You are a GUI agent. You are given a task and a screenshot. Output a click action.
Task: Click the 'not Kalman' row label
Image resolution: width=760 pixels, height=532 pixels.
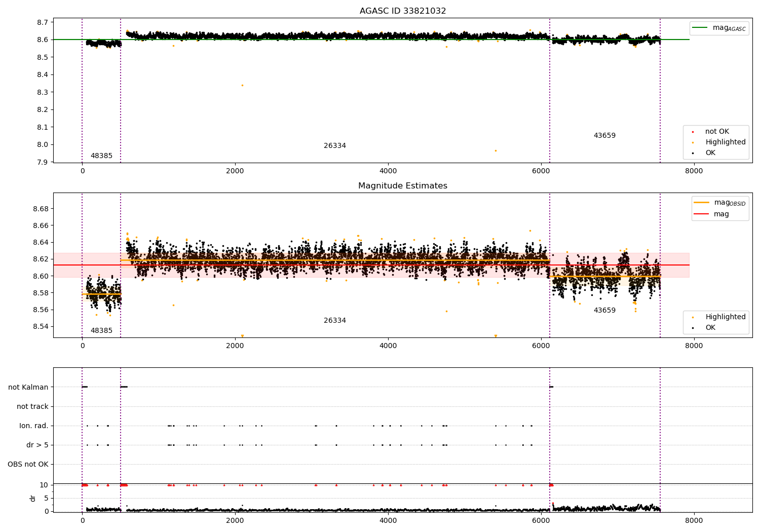(x=28, y=387)
